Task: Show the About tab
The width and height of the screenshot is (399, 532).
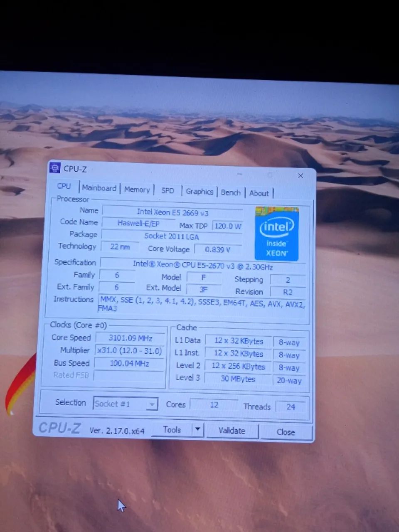Action: coord(259,193)
